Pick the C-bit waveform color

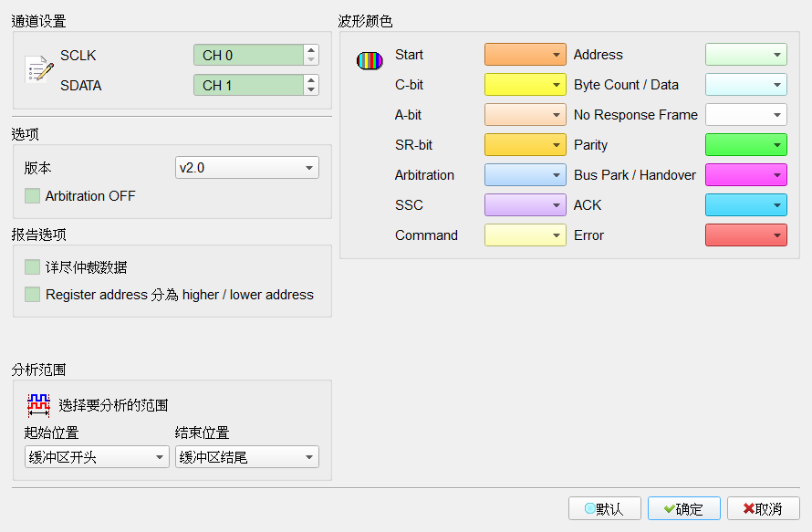[526, 85]
